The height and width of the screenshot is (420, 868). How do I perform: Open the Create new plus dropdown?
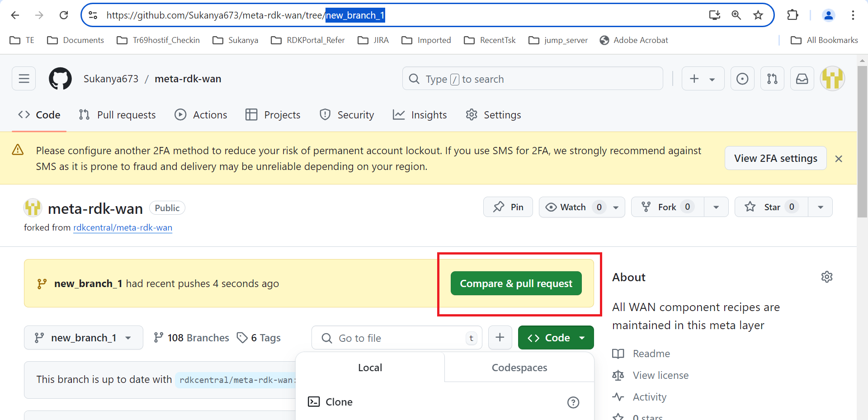click(703, 79)
